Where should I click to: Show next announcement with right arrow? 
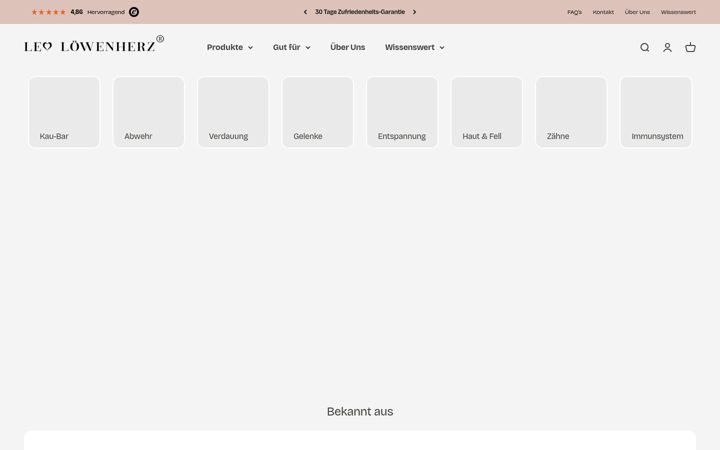[414, 12]
